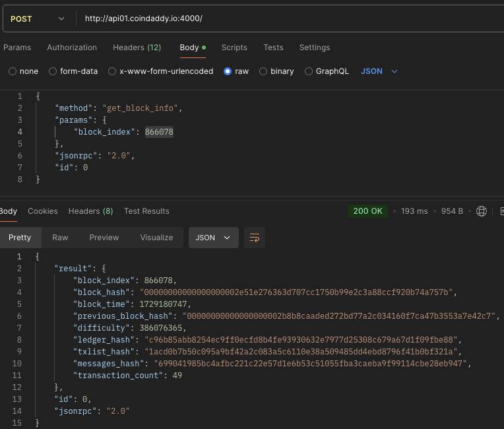Select the response Body tab
Image resolution: width=504 pixels, height=429 pixels.
(x=9, y=211)
